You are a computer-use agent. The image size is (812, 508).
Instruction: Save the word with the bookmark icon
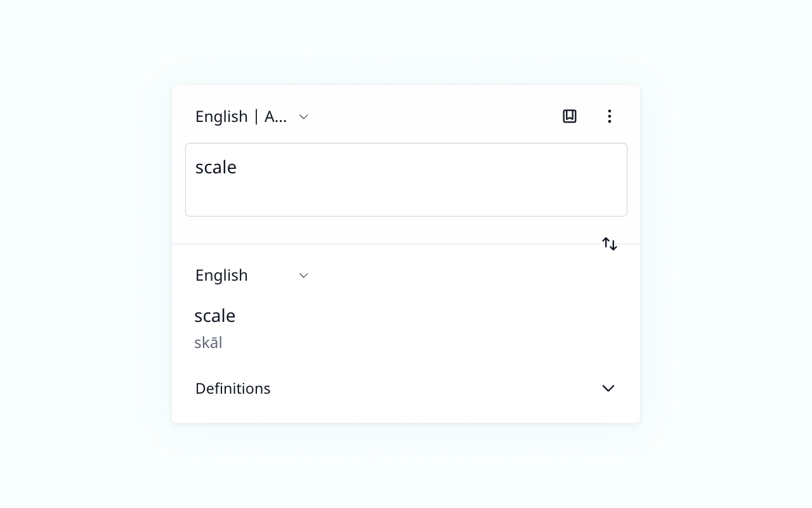pyautogui.click(x=570, y=116)
